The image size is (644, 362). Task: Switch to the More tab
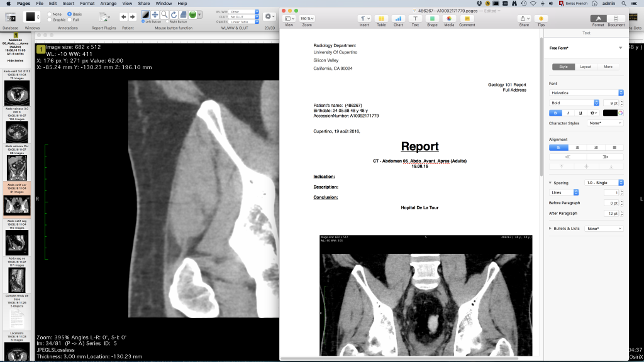(608, 67)
